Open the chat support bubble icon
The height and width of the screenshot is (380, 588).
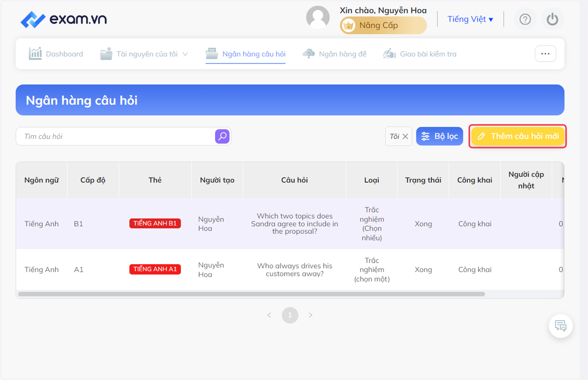click(561, 326)
